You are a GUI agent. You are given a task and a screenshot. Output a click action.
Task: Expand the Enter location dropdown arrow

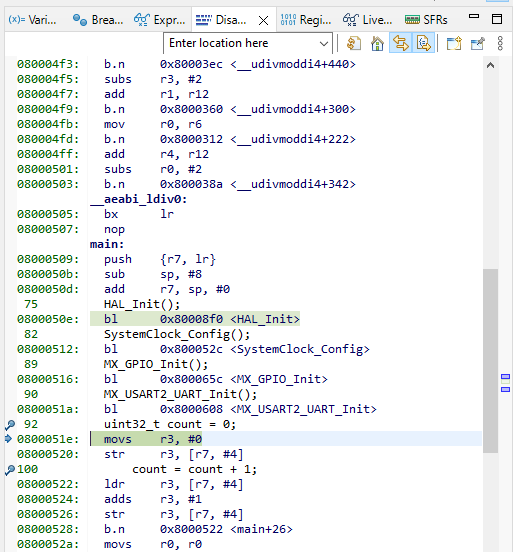click(324, 44)
